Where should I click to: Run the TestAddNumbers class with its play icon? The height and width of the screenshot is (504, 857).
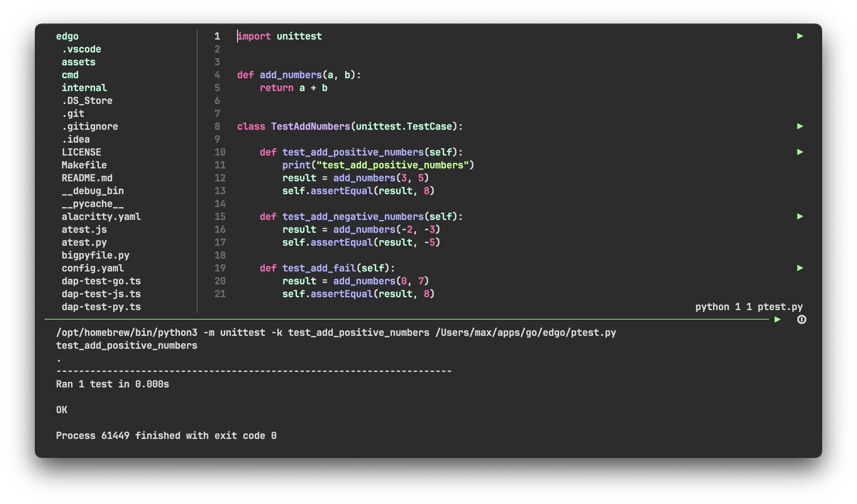(800, 126)
